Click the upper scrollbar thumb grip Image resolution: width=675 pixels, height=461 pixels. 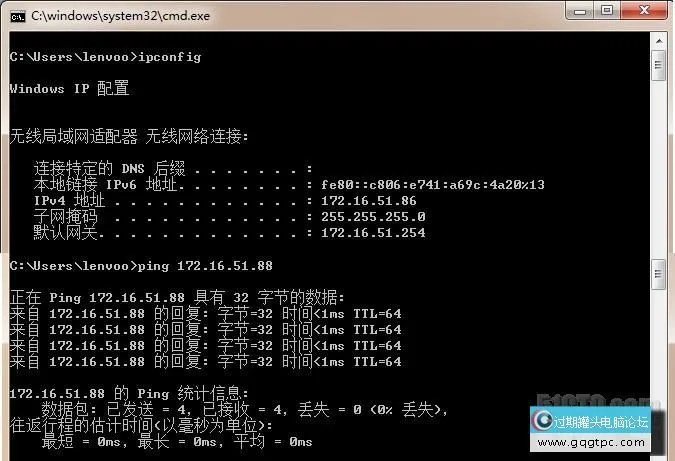(658, 65)
